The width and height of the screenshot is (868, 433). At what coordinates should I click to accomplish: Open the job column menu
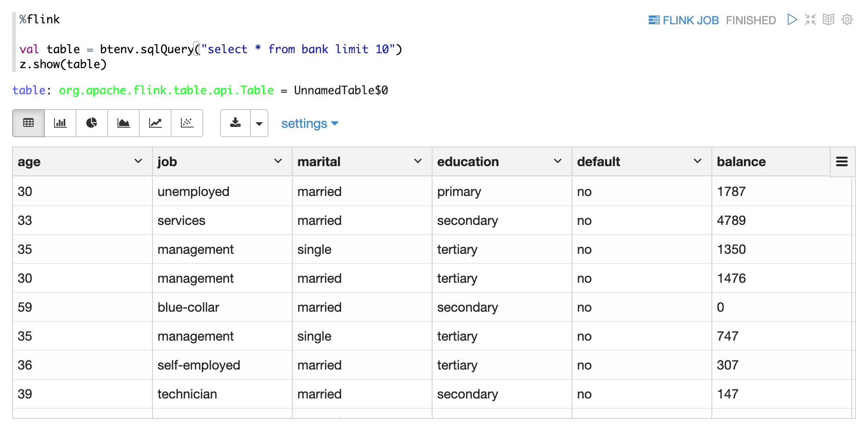tap(278, 161)
